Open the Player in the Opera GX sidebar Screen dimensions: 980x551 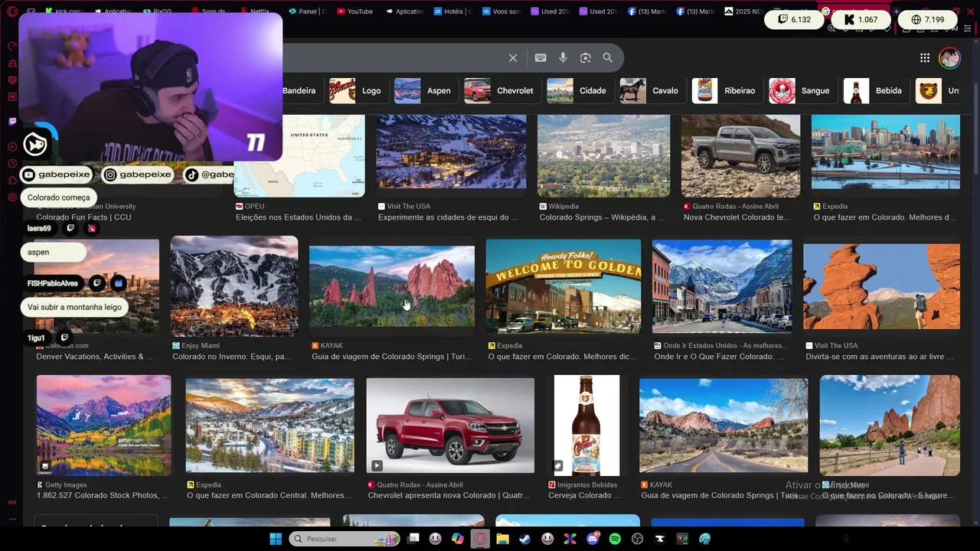[12, 147]
